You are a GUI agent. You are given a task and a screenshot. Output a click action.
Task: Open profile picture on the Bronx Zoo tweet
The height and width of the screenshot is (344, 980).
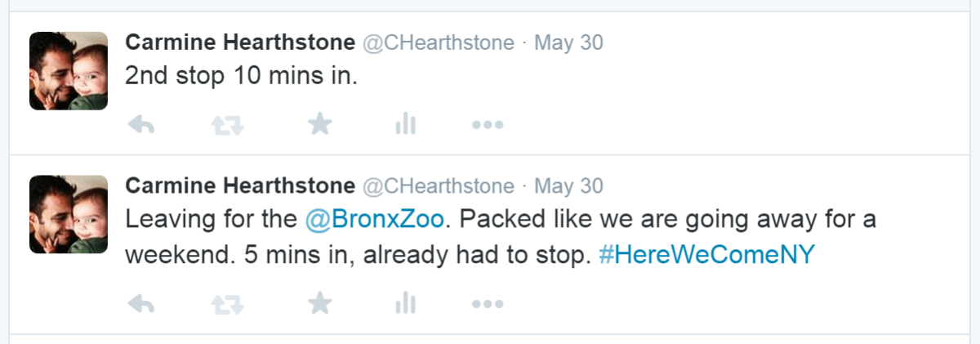pos(69,214)
